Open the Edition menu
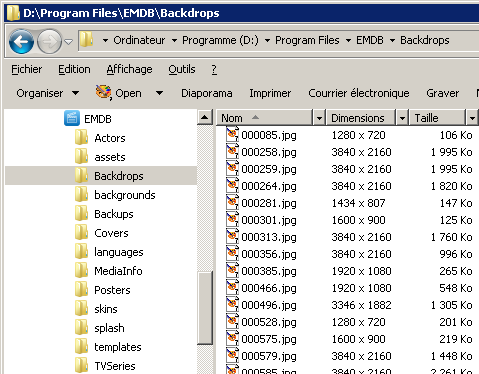This screenshot has height=374, width=479. [x=74, y=69]
